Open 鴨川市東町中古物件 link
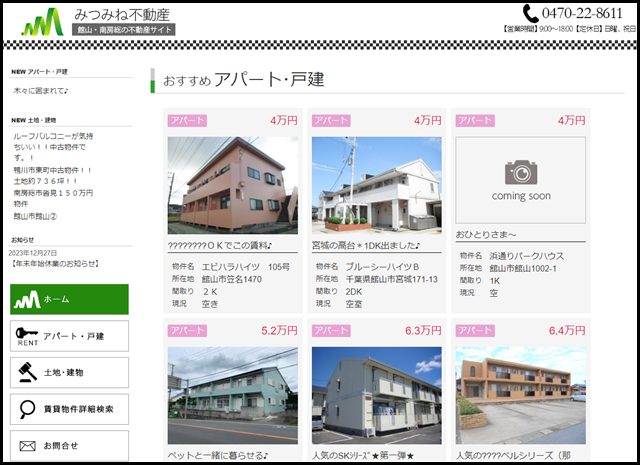The image size is (640, 465). [x=53, y=176]
